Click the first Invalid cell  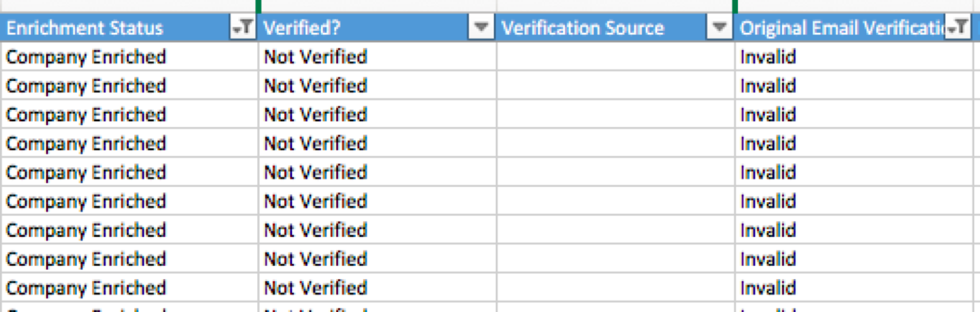coord(857,57)
